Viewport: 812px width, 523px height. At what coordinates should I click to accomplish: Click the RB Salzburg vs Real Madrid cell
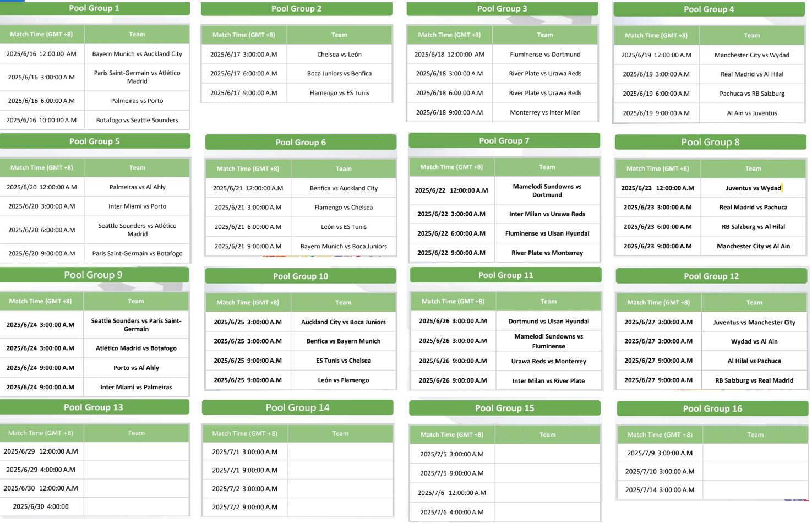tap(754, 380)
